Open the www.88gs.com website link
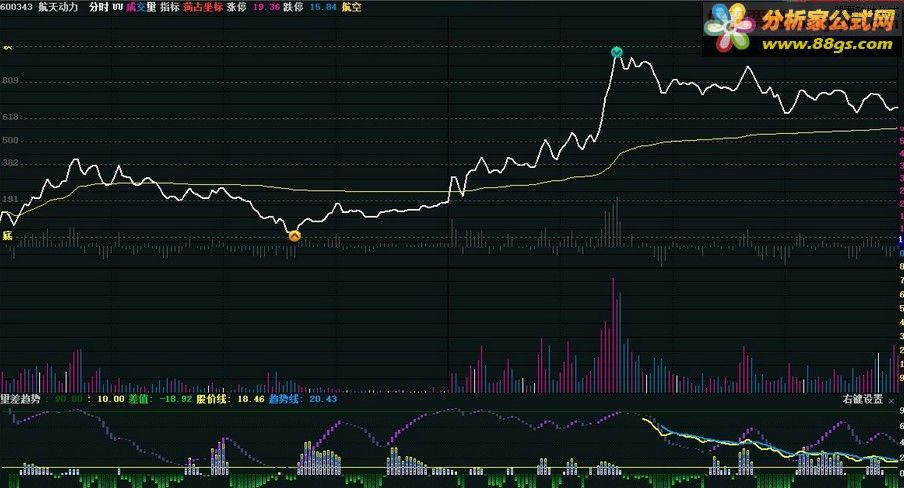This screenshot has height=488, width=904. pos(827,44)
